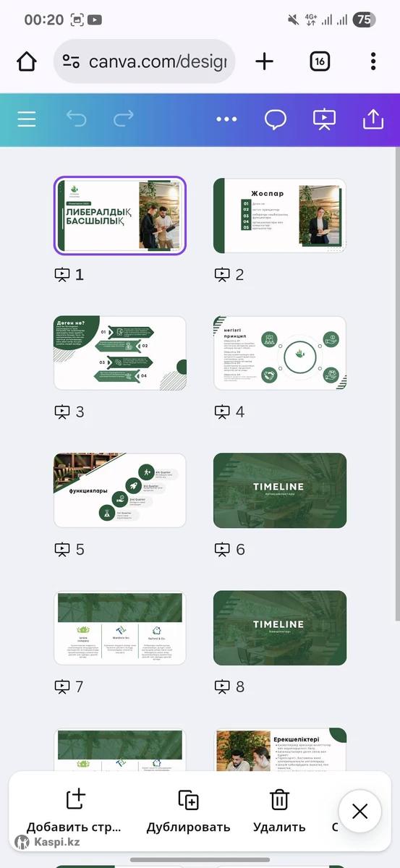Tap Добавить страницу button
Image resolution: width=400 pixels, height=868 pixels.
[75, 811]
